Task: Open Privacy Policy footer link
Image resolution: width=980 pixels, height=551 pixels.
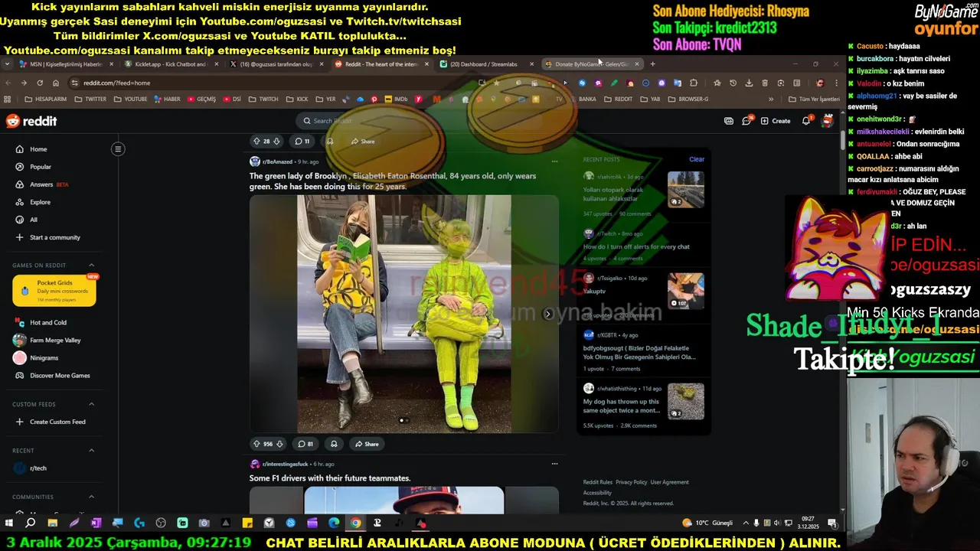Action: point(632,482)
